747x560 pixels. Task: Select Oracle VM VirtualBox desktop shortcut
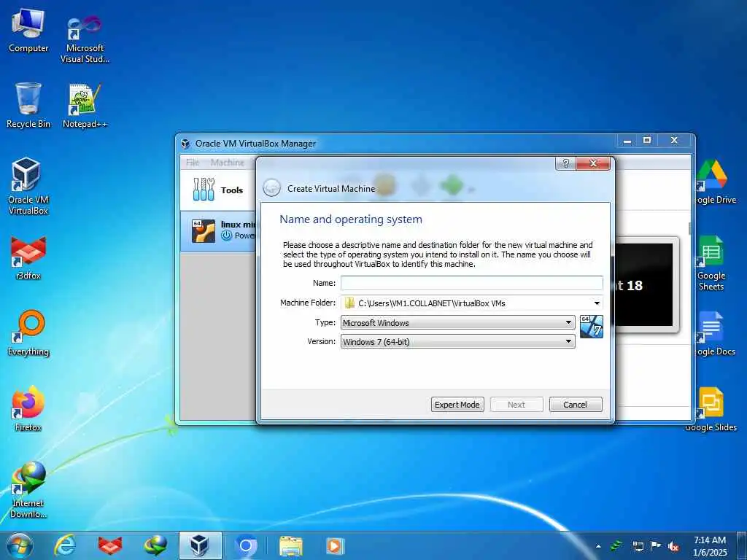(x=28, y=186)
